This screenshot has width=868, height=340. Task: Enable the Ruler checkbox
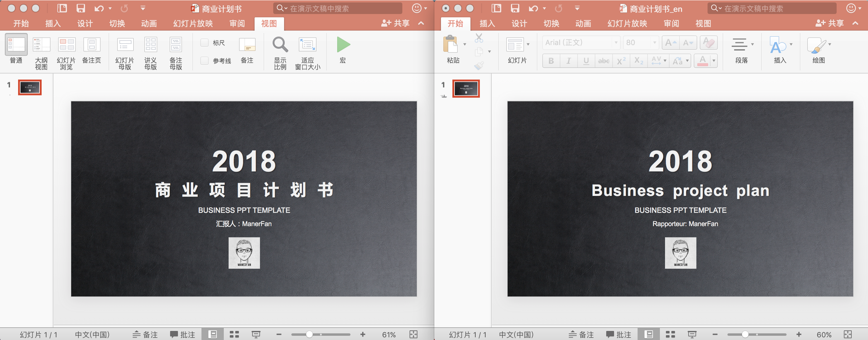(x=204, y=43)
